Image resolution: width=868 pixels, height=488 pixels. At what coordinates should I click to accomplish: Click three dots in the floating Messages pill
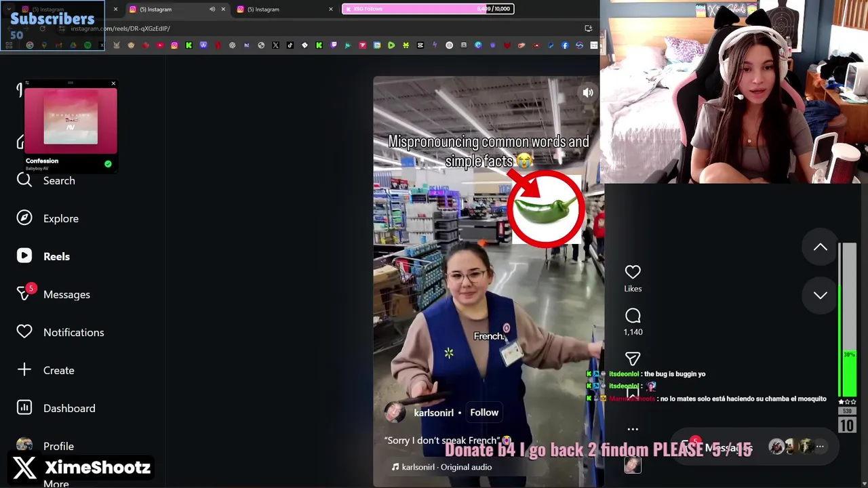[820, 447]
